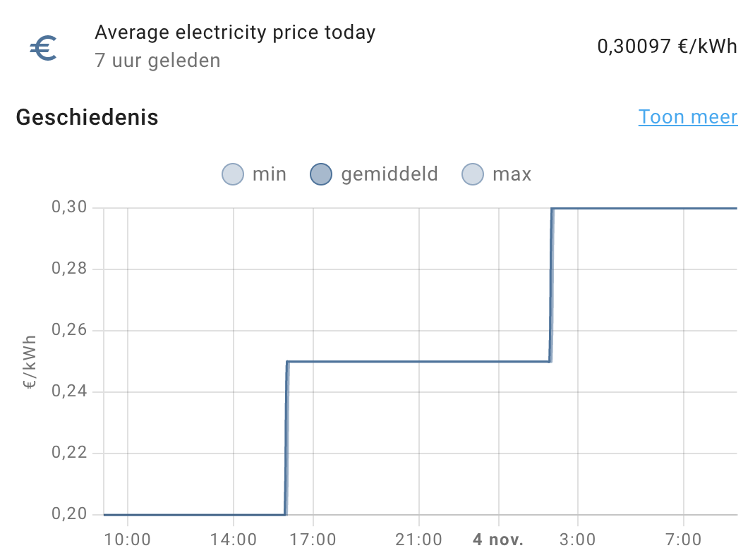Click the euro currency icon
The height and width of the screenshot is (560, 755).
[x=44, y=48]
